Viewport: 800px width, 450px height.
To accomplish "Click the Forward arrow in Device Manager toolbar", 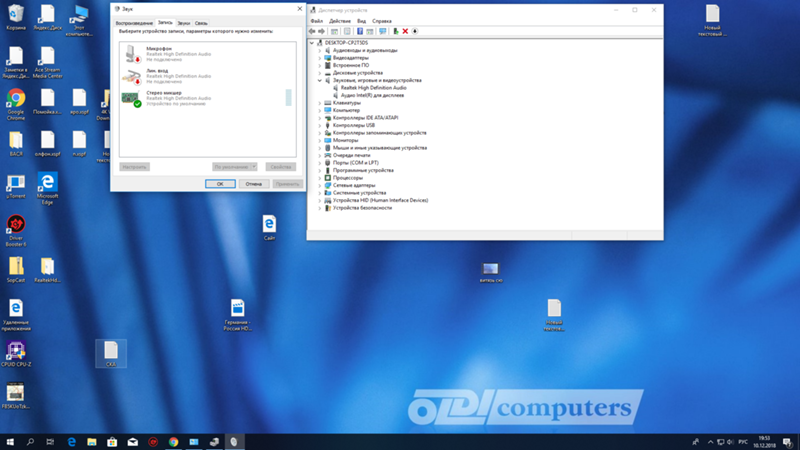I will [x=321, y=31].
